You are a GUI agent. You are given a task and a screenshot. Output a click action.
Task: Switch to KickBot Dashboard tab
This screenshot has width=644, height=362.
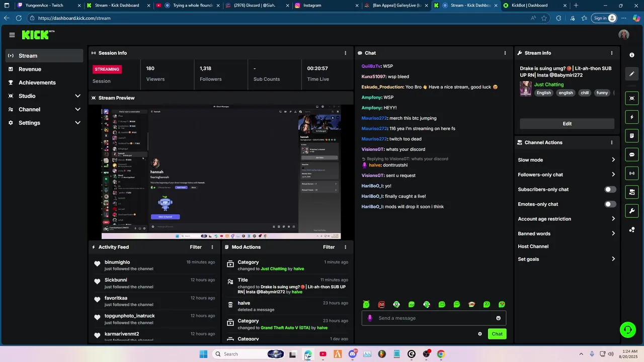535,6
